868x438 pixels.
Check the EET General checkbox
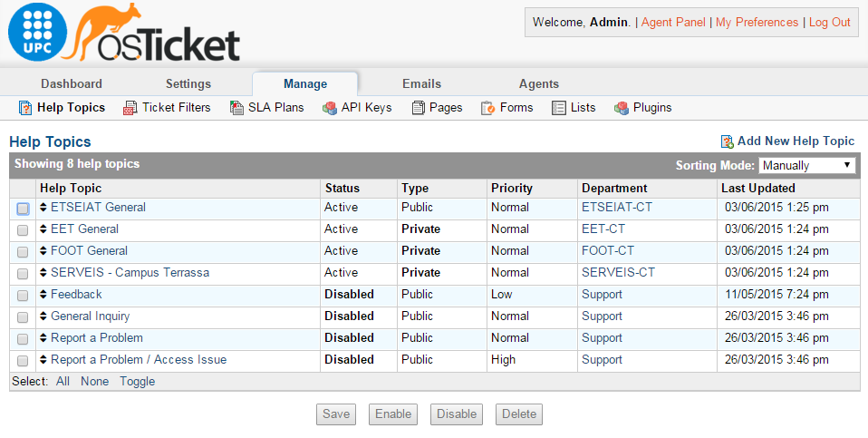[x=23, y=230]
